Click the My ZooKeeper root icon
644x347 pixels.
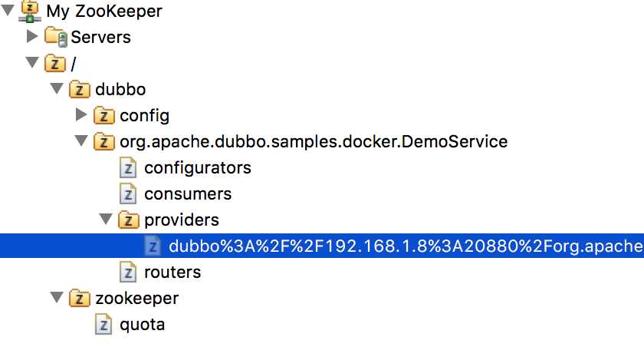[x=30, y=12]
